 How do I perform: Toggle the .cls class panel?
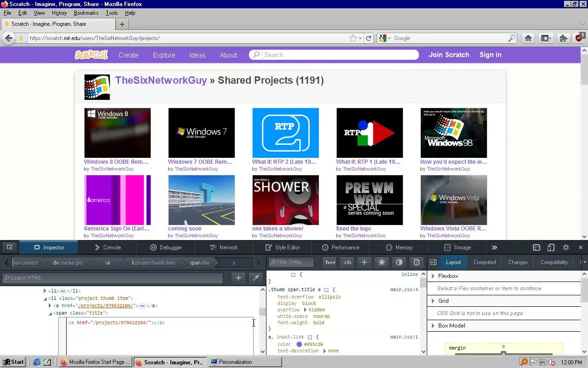[x=347, y=262]
